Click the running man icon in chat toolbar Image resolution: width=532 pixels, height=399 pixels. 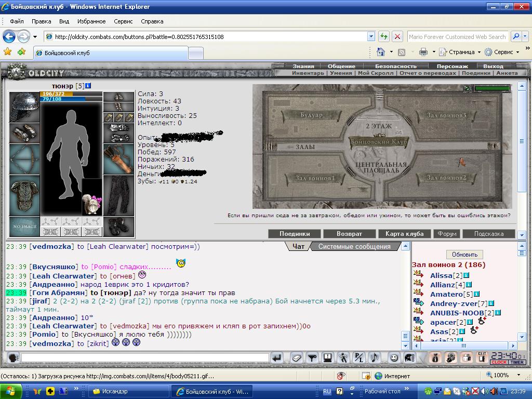[x=343, y=358]
